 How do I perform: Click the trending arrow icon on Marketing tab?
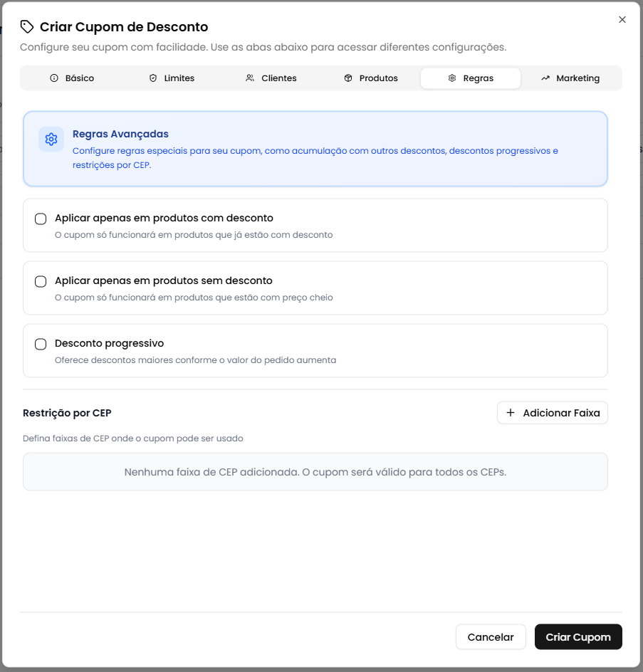(x=545, y=78)
